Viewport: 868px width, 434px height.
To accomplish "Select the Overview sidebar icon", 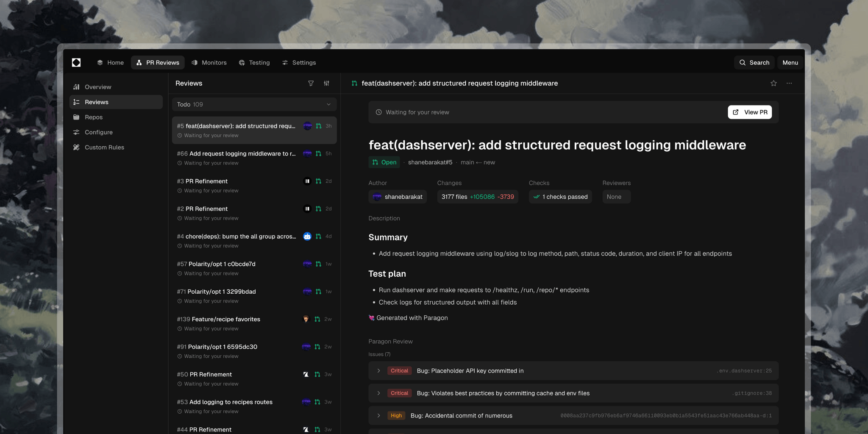I will tap(76, 86).
